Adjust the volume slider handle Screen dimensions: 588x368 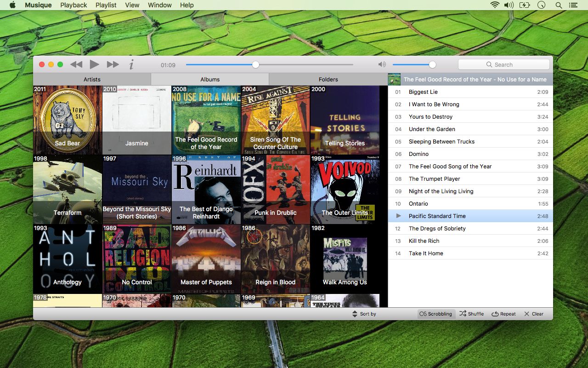click(432, 64)
